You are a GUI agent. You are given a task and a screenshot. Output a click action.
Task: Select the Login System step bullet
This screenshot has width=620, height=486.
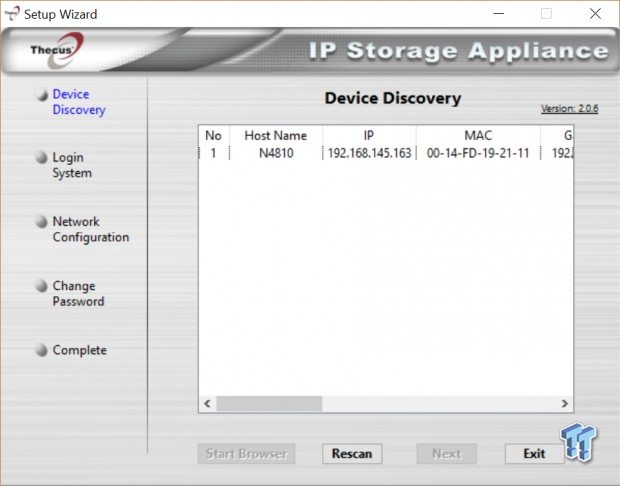point(41,157)
